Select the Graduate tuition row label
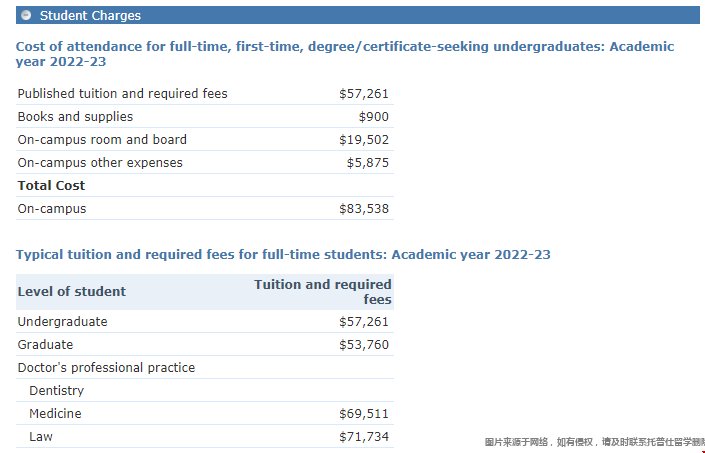The height and width of the screenshot is (453, 705). click(45, 345)
